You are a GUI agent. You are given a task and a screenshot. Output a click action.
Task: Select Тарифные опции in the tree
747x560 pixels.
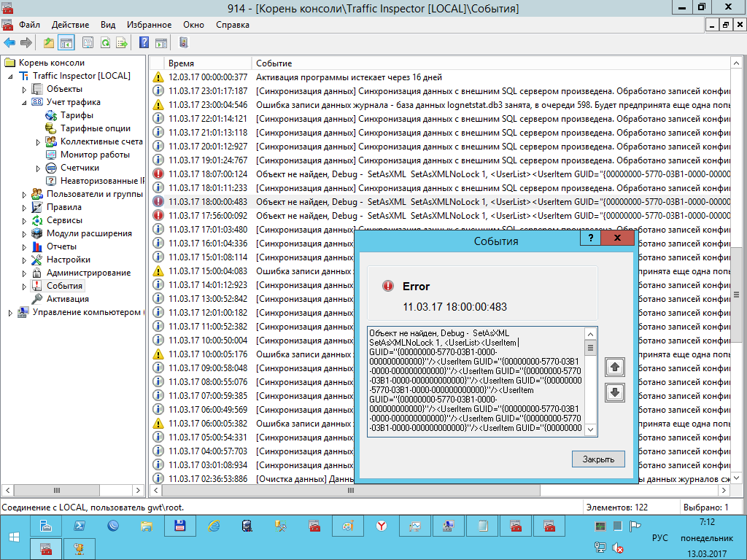point(96,128)
